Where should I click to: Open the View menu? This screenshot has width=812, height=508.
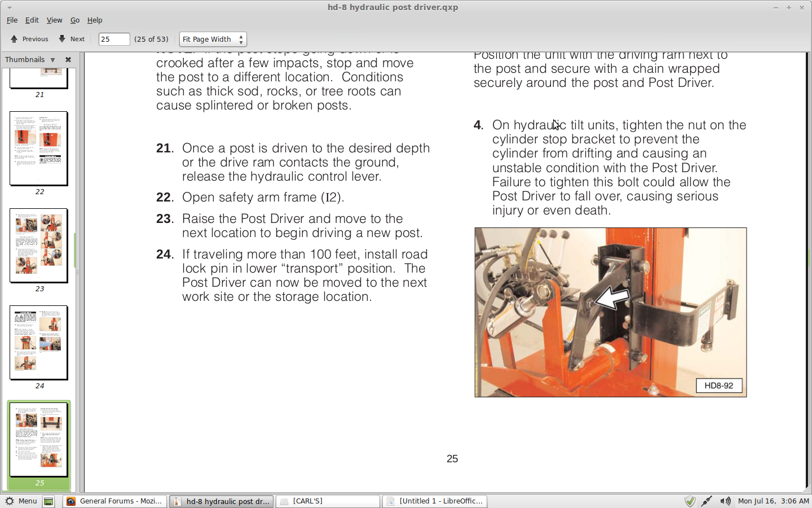tap(54, 20)
